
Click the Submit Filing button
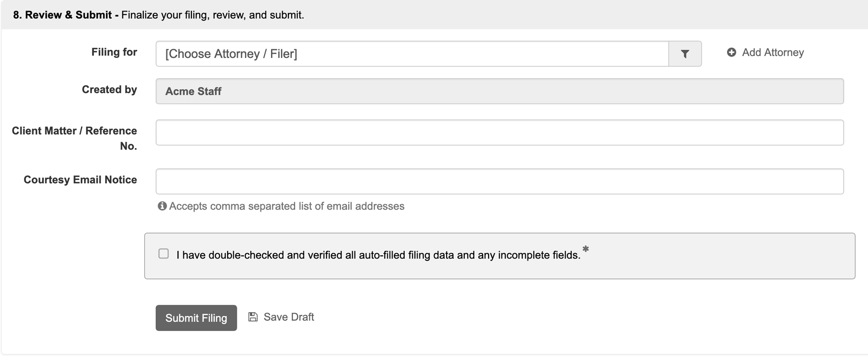pyautogui.click(x=196, y=318)
